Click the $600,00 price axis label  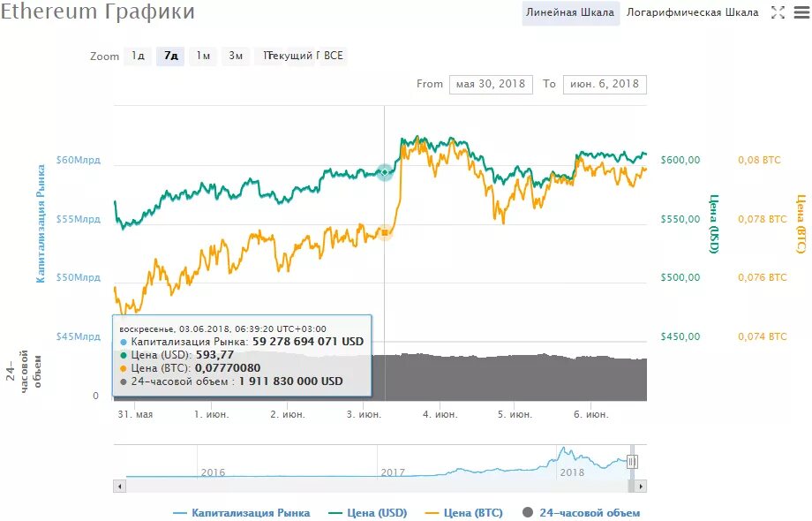(680, 160)
